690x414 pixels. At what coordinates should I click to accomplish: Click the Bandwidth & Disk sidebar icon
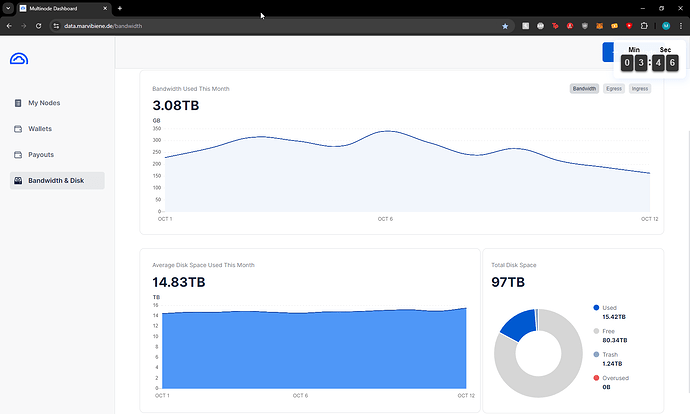pyautogui.click(x=18, y=181)
